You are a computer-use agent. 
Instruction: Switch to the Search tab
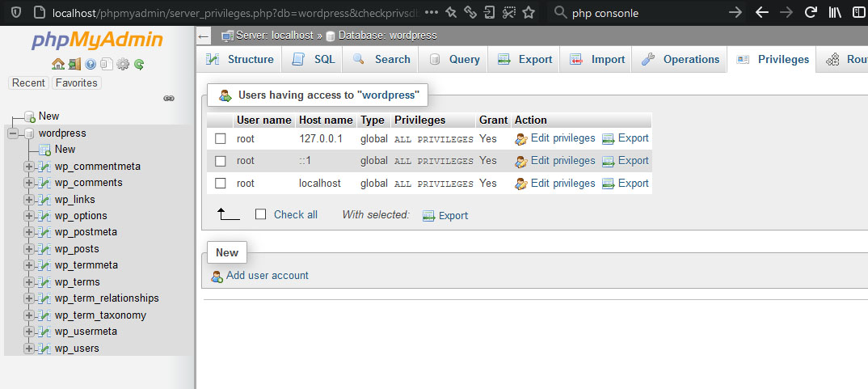381,59
